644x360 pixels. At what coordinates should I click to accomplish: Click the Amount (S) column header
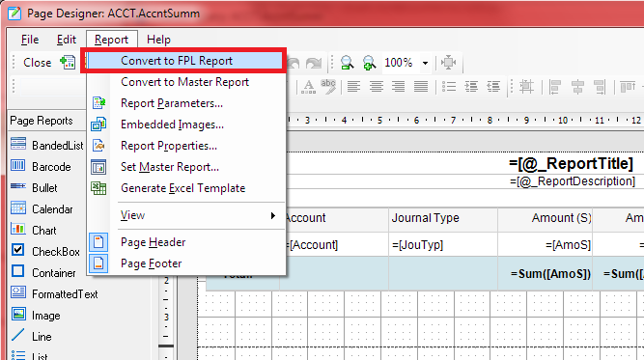545,218
